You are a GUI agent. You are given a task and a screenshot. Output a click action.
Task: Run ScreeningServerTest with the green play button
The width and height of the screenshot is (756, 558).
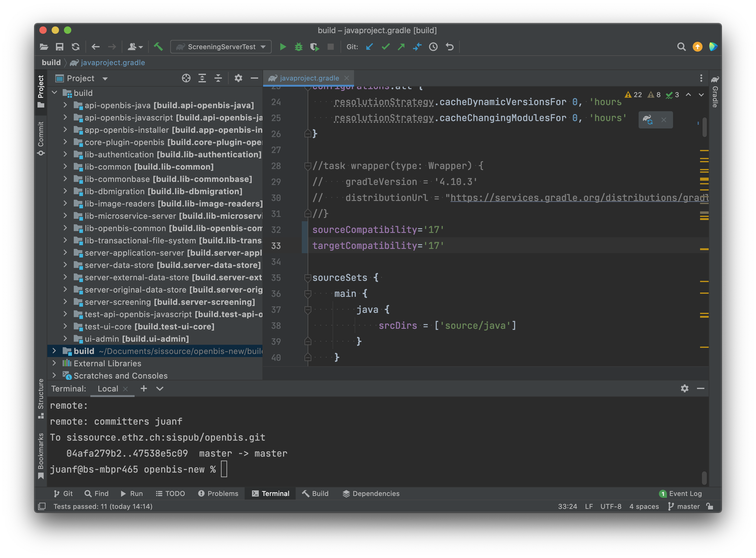point(283,47)
